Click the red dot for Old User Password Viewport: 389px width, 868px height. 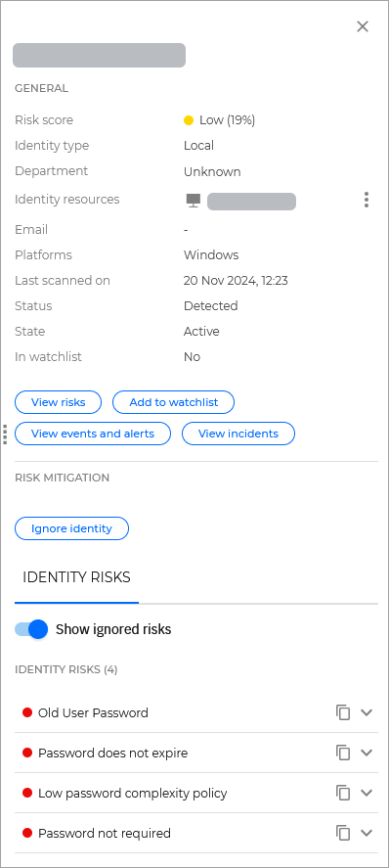pyautogui.click(x=27, y=712)
